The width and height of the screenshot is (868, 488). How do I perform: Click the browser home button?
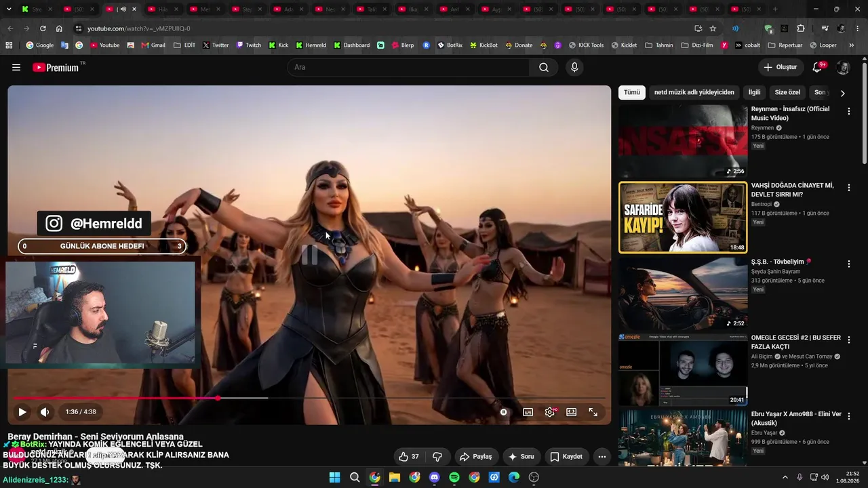(x=59, y=28)
